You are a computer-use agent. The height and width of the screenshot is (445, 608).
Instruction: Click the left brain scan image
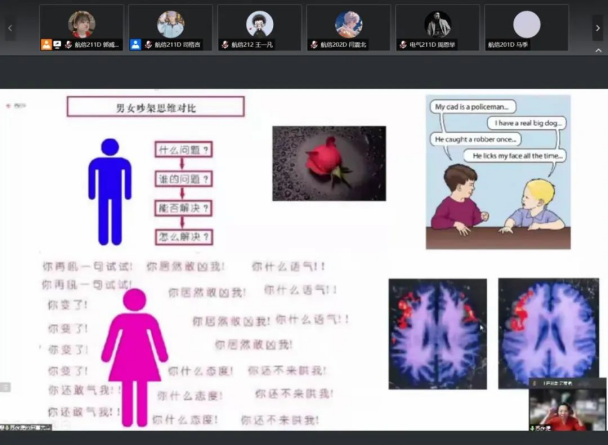point(437,332)
